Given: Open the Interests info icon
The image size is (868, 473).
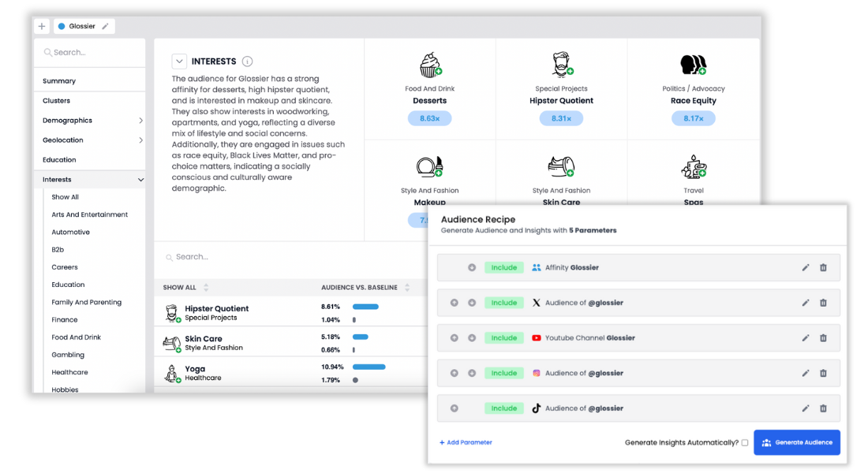Looking at the screenshot, I should point(248,61).
